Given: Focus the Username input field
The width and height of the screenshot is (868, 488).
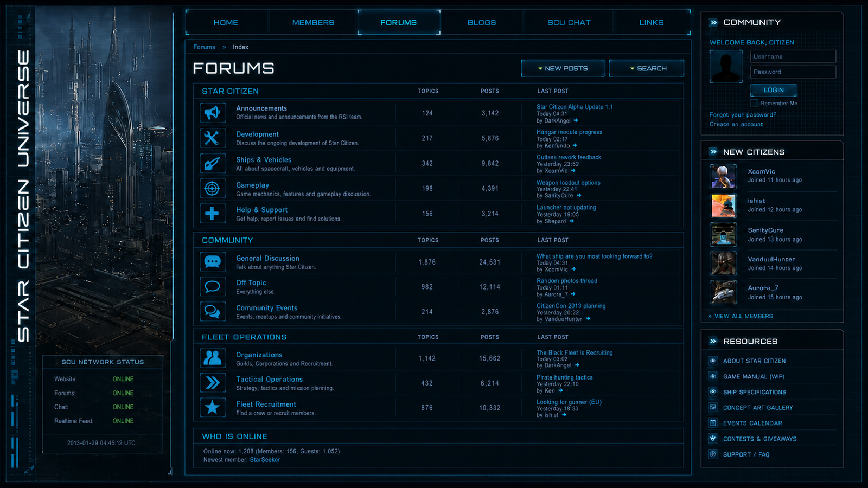Looking at the screenshot, I should point(793,56).
